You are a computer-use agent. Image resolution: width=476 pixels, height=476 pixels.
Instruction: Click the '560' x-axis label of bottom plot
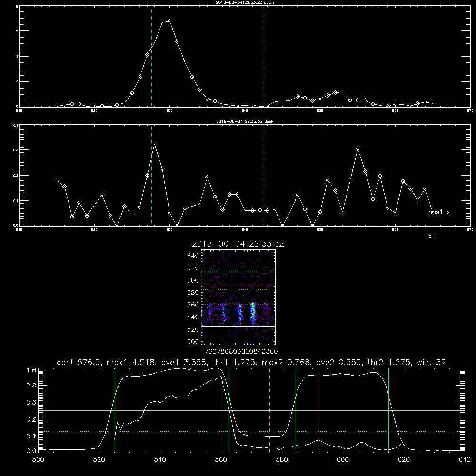pos(221,460)
